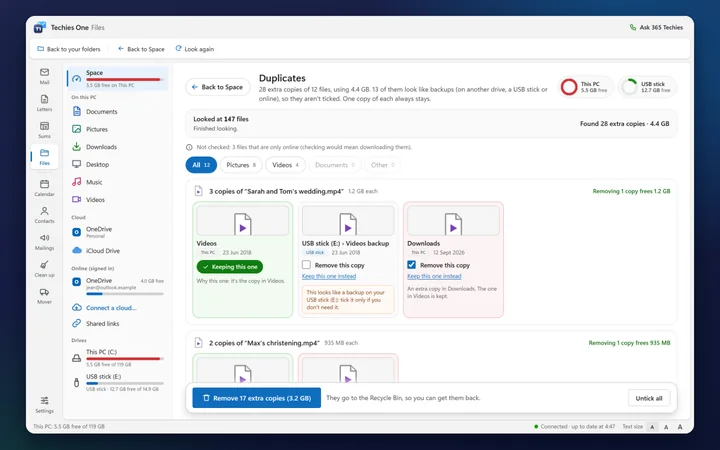
Task: Click Back to your folders
Action: pyautogui.click(x=68, y=49)
